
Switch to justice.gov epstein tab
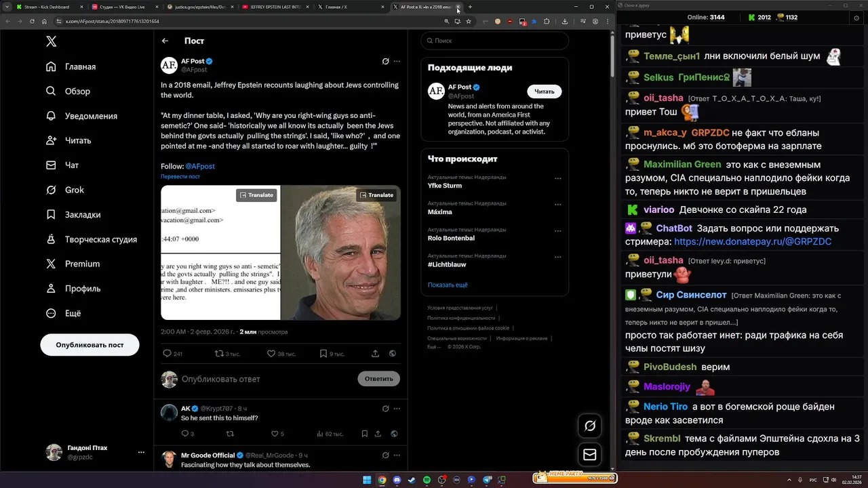pyautogui.click(x=198, y=7)
